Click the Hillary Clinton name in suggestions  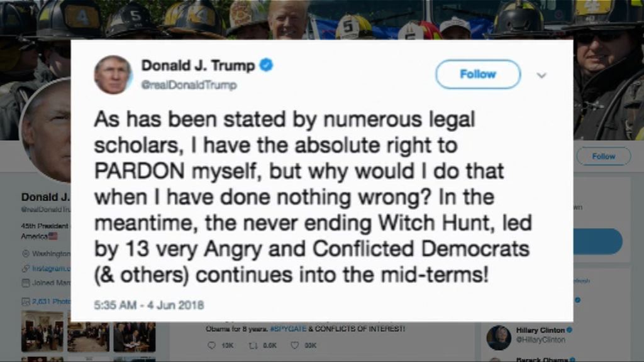[x=540, y=330]
